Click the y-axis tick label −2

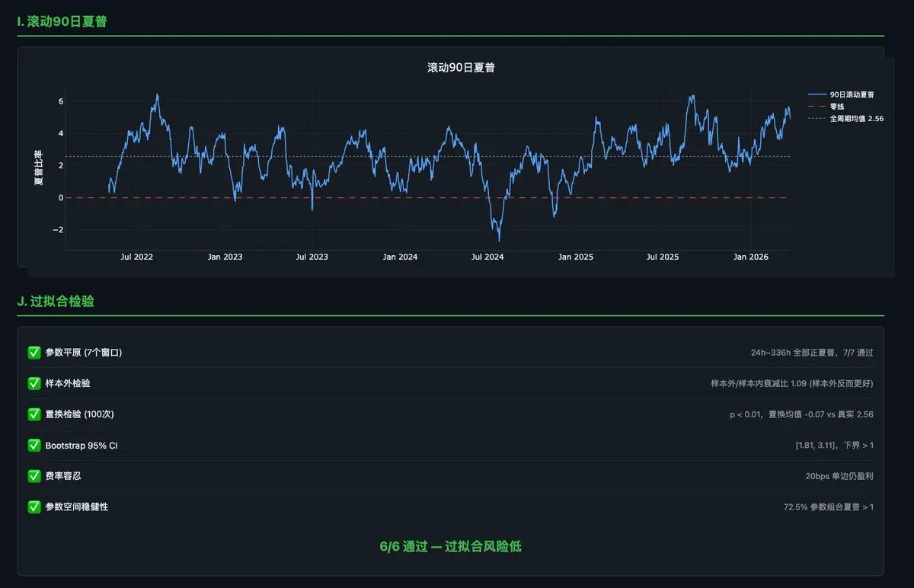point(59,229)
